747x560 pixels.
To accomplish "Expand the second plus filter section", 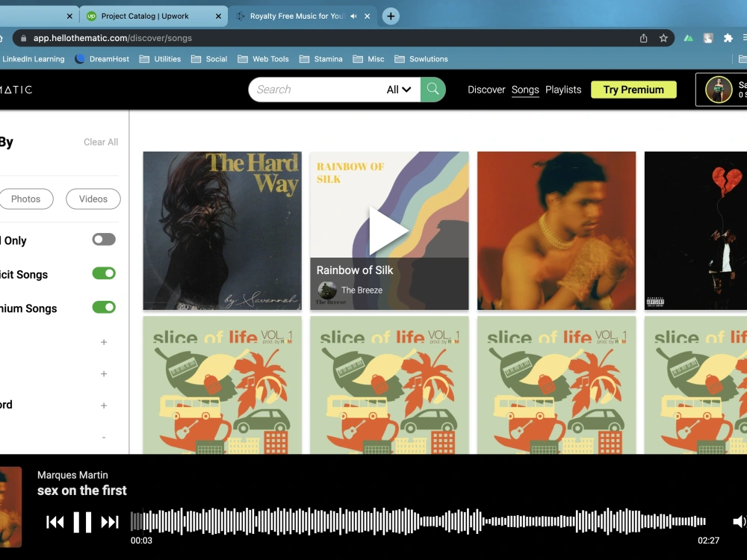I will (x=104, y=374).
